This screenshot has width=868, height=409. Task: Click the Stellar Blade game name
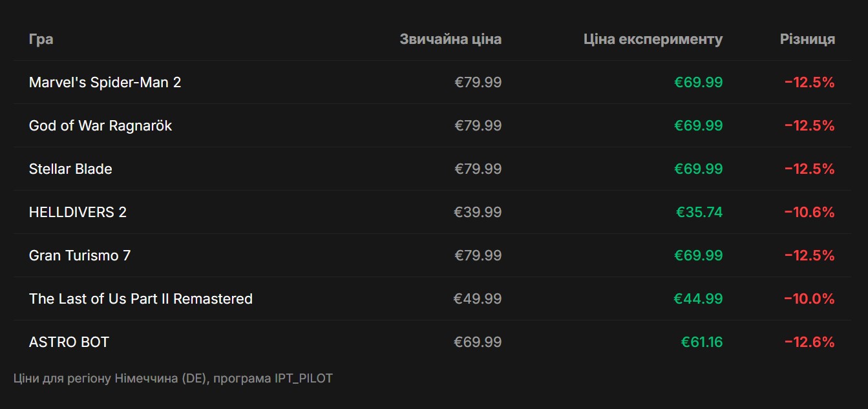(70, 169)
